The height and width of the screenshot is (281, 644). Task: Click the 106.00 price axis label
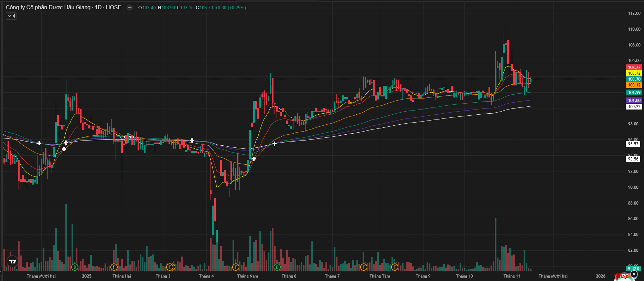coord(634,61)
